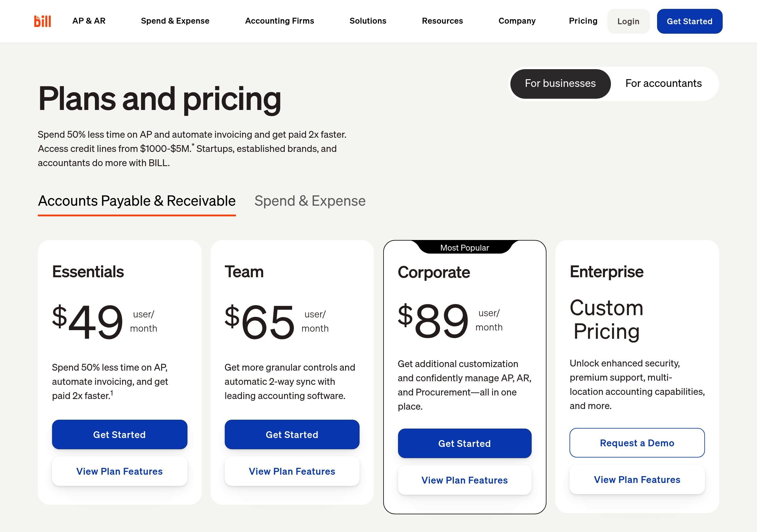Image resolution: width=757 pixels, height=532 pixels.
Task: Open the Spend & Expense navigation menu
Action: (175, 21)
